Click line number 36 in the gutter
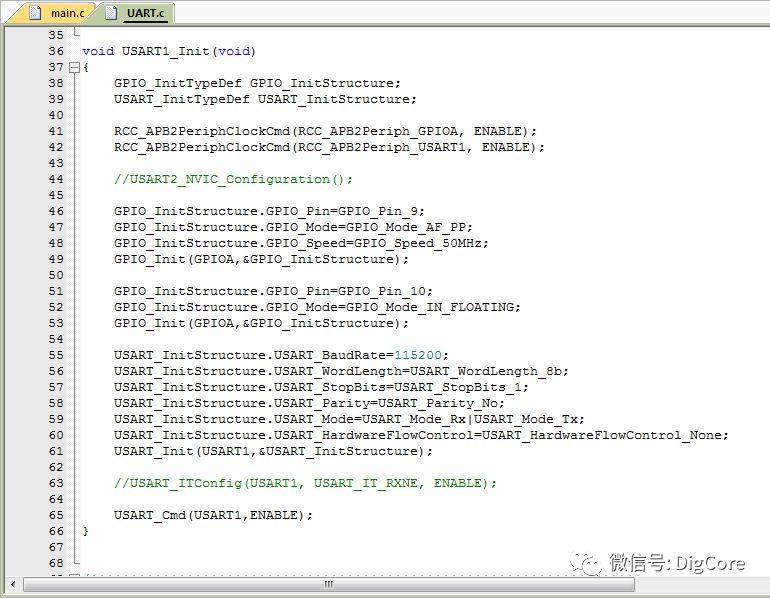Screen dimensions: 770x598 pyautogui.click(x=56, y=51)
